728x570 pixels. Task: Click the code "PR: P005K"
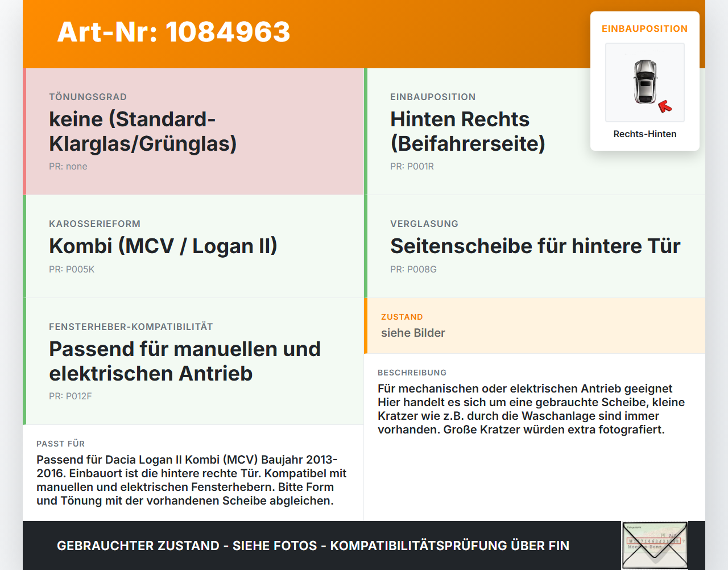click(72, 269)
